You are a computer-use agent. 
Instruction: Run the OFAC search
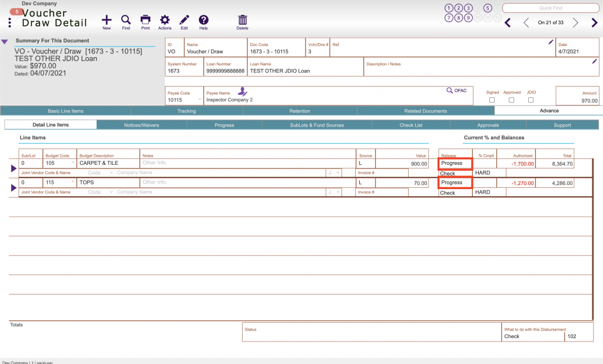tap(456, 91)
